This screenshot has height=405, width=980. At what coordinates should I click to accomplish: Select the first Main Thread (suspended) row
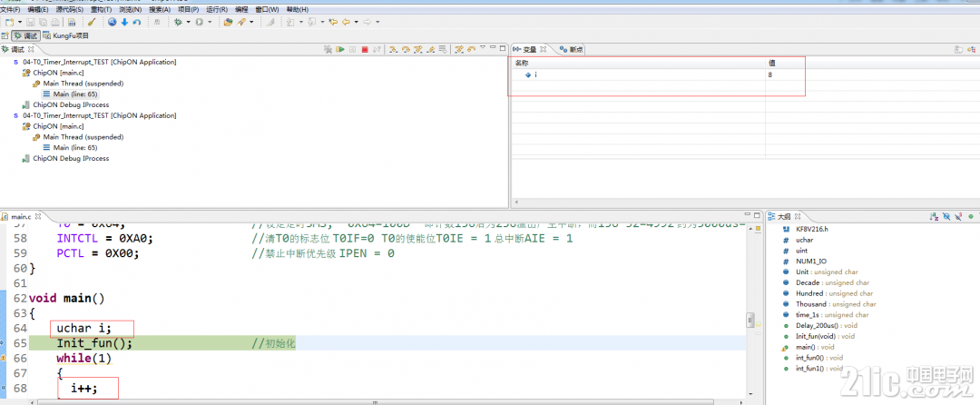coord(78,84)
